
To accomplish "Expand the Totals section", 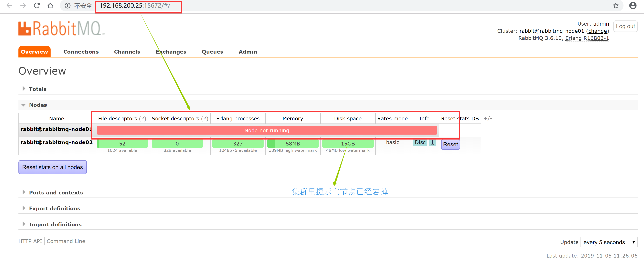I will (38, 89).
